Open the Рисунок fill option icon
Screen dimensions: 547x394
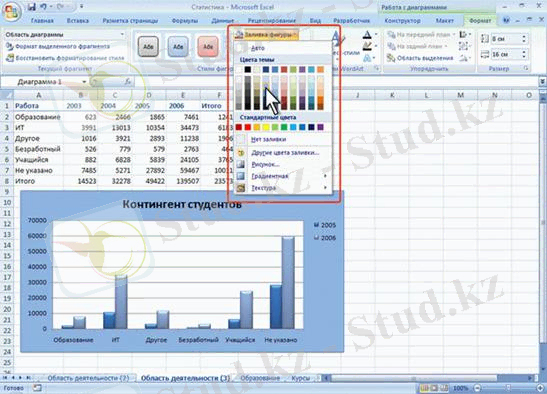click(241, 164)
